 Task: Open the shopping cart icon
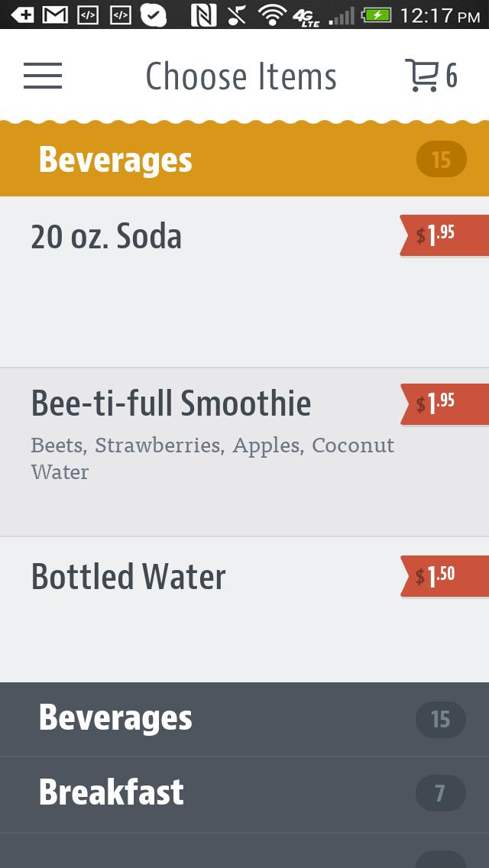click(x=421, y=76)
